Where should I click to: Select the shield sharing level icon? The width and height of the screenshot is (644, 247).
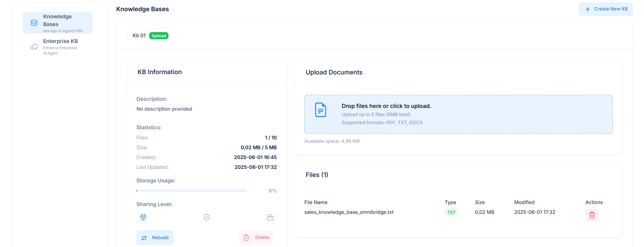[207, 217]
